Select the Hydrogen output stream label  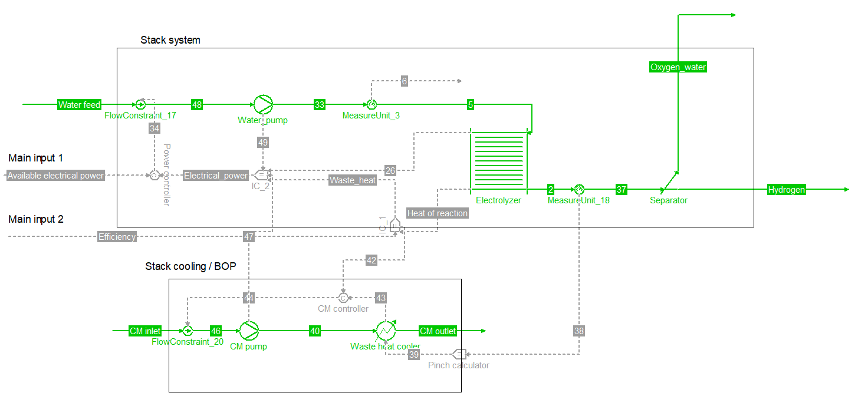(786, 190)
